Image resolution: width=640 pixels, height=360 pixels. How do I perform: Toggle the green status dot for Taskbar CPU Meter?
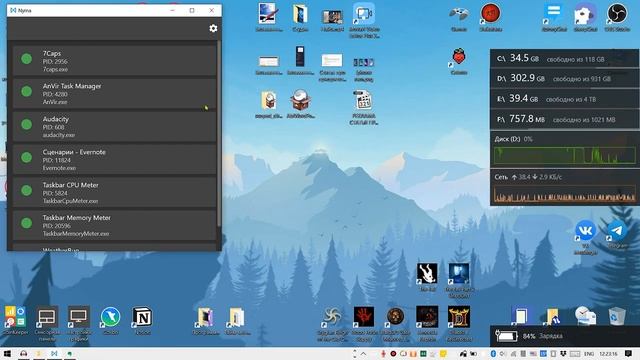point(27,190)
